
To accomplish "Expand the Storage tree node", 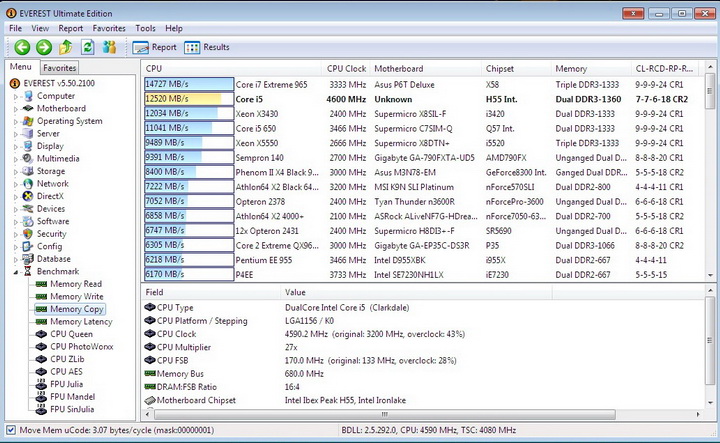I will 16,171.
